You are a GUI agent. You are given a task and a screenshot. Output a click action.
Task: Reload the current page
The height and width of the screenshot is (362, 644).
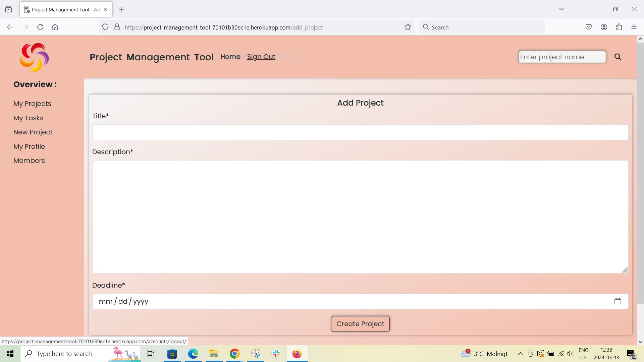(40, 27)
